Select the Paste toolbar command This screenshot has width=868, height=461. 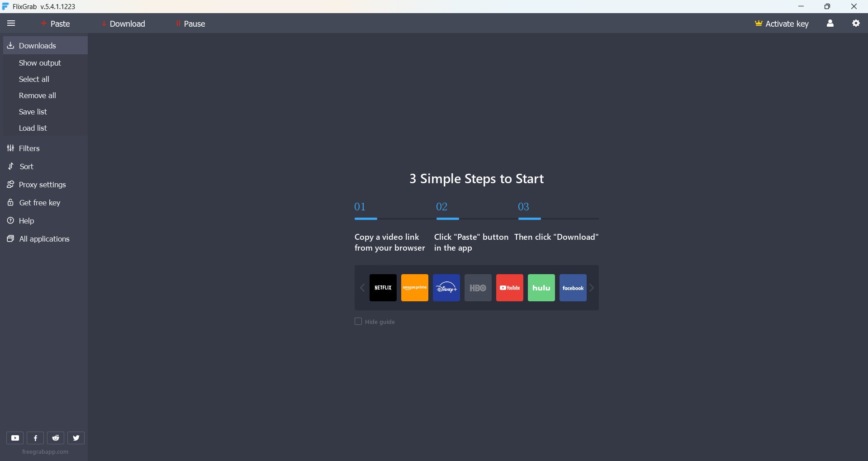tap(56, 24)
